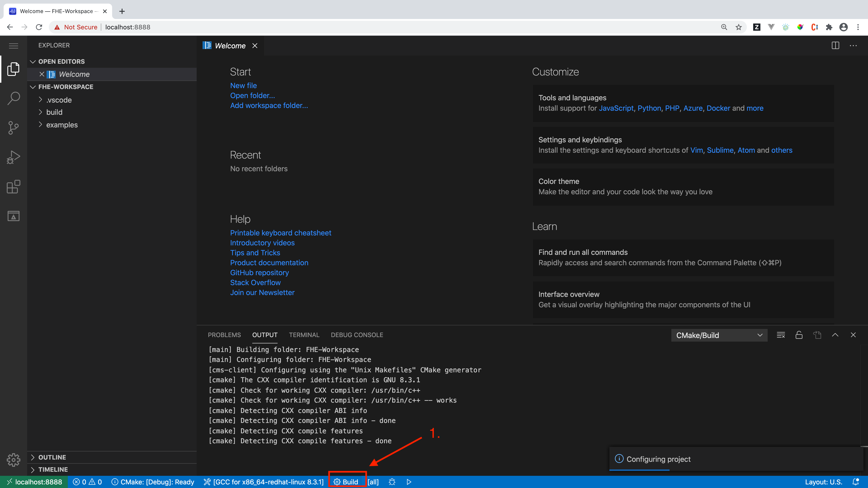Toggle output scroll lock icon

(x=799, y=335)
